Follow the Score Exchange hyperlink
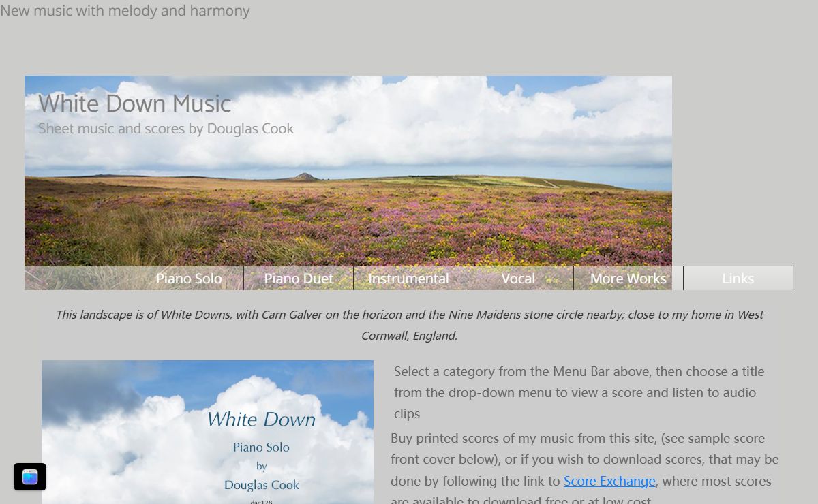 tap(609, 481)
